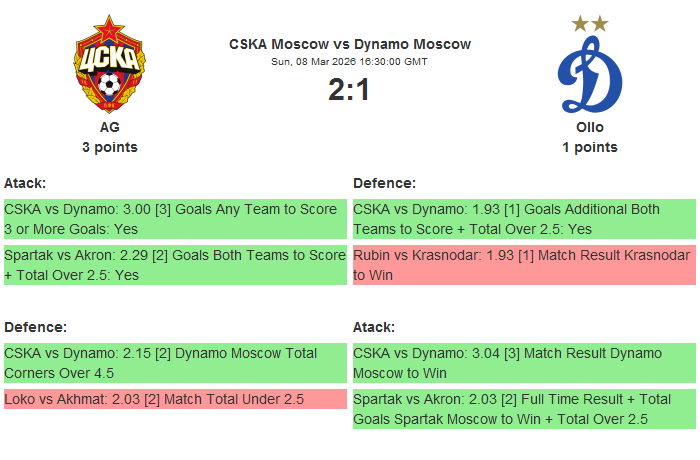Click Ollo's 1 points label
Screen dimensions: 700x460
pos(590,147)
